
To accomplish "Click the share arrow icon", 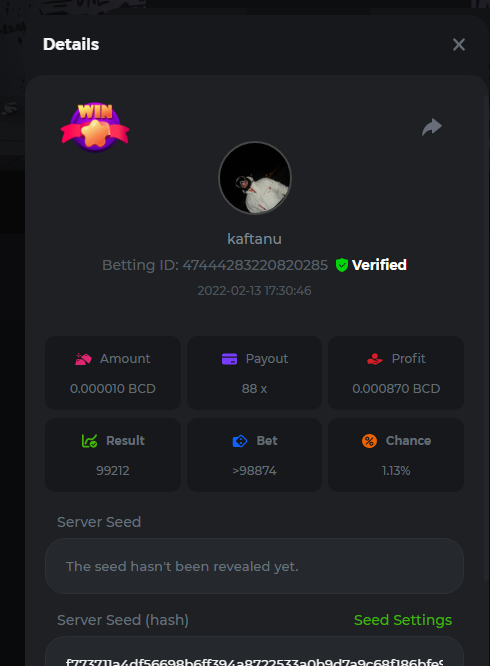I will [432, 127].
